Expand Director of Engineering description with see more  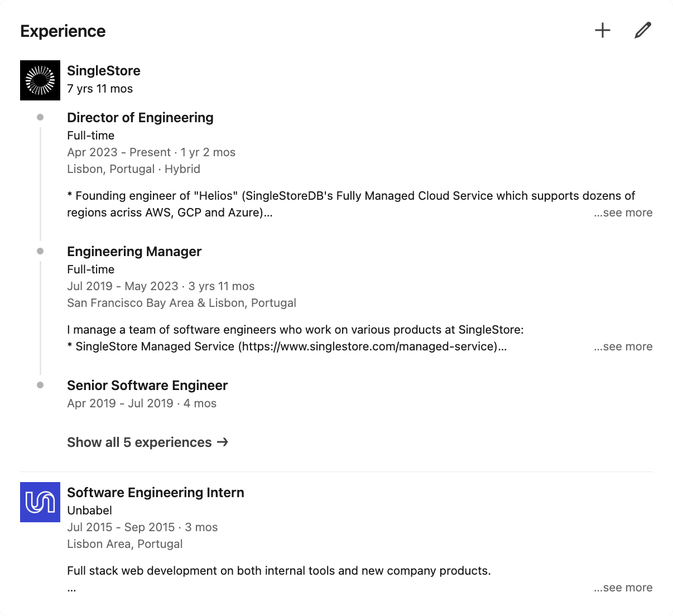(623, 213)
